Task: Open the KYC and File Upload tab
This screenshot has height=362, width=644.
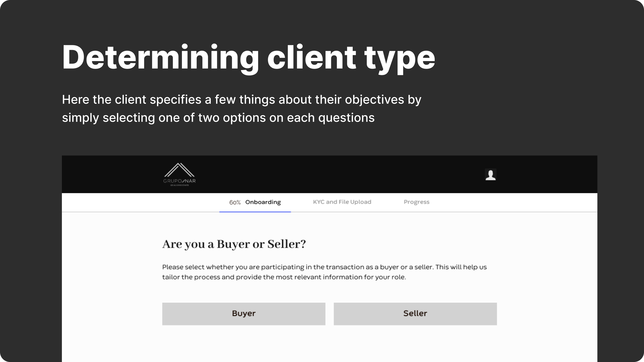Action: pos(342,202)
